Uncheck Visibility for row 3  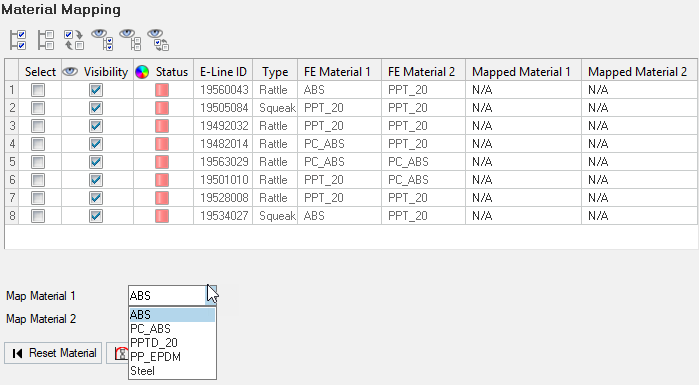96,126
